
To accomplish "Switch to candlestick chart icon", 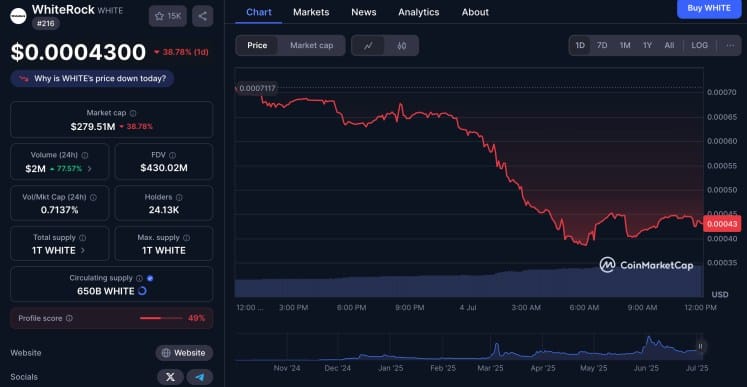I will [402, 46].
